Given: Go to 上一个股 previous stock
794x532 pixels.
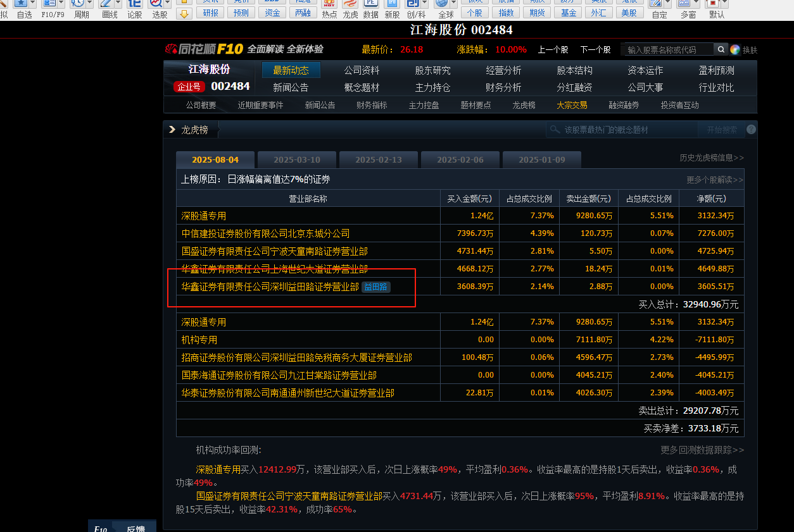Looking at the screenshot, I should coord(553,50).
